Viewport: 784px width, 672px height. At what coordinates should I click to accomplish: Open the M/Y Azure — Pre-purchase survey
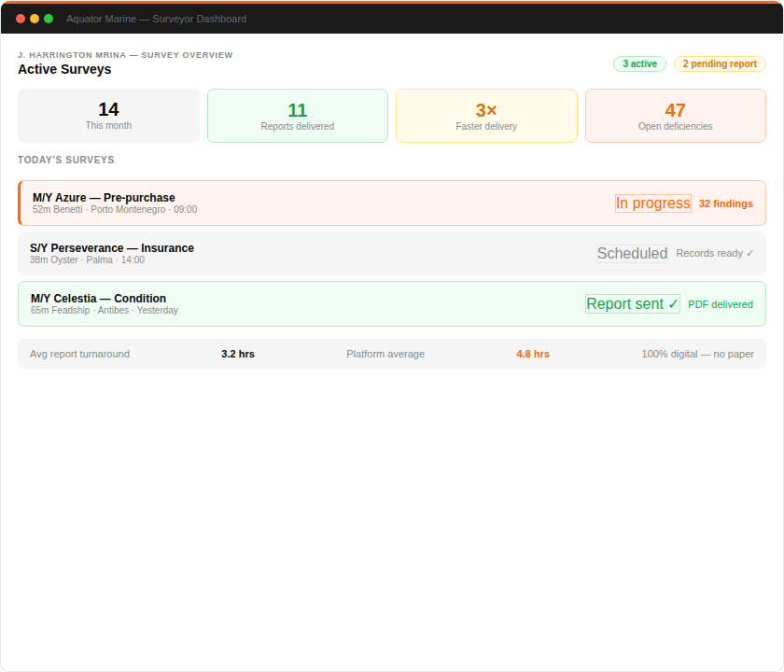tap(392, 203)
